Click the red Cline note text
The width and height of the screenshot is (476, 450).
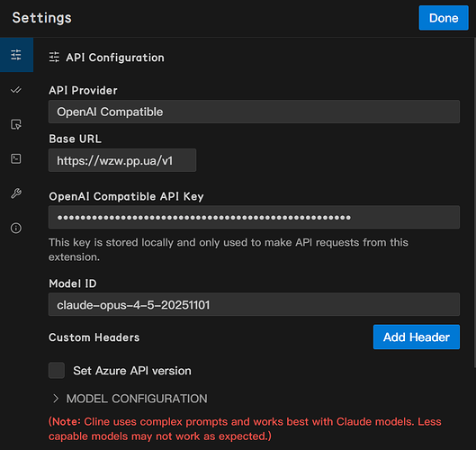[x=245, y=428]
